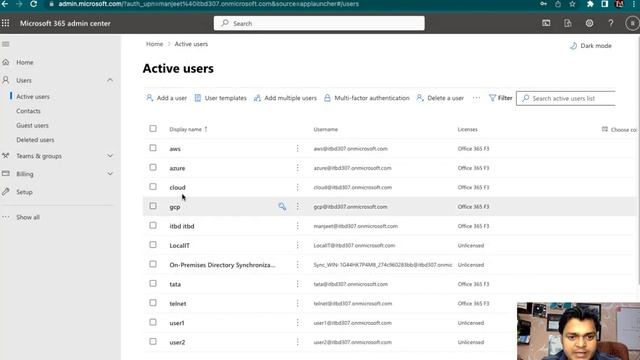Open Setup in sidebar
The width and height of the screenshot is (640, 360).
[x=24, y=192]
